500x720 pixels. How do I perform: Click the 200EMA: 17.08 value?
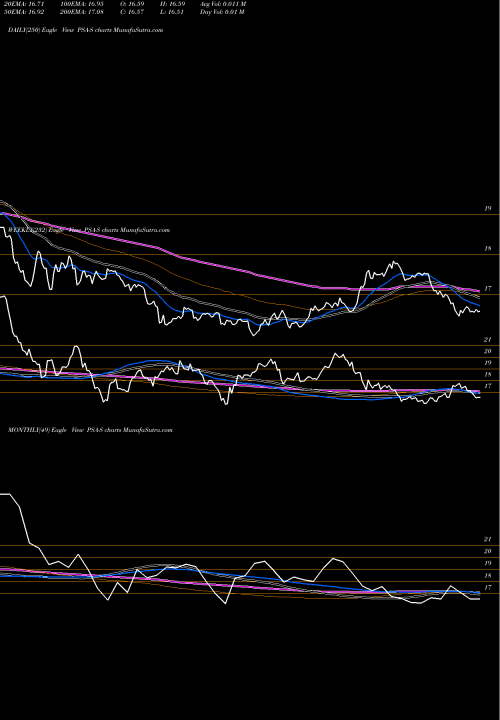(82, 12)
